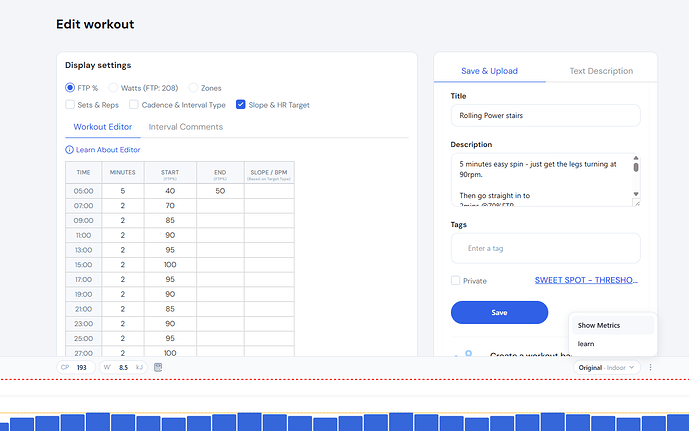689x431 pixels.
Task: Select the FTP % radio button
Action: coord(71,88)
